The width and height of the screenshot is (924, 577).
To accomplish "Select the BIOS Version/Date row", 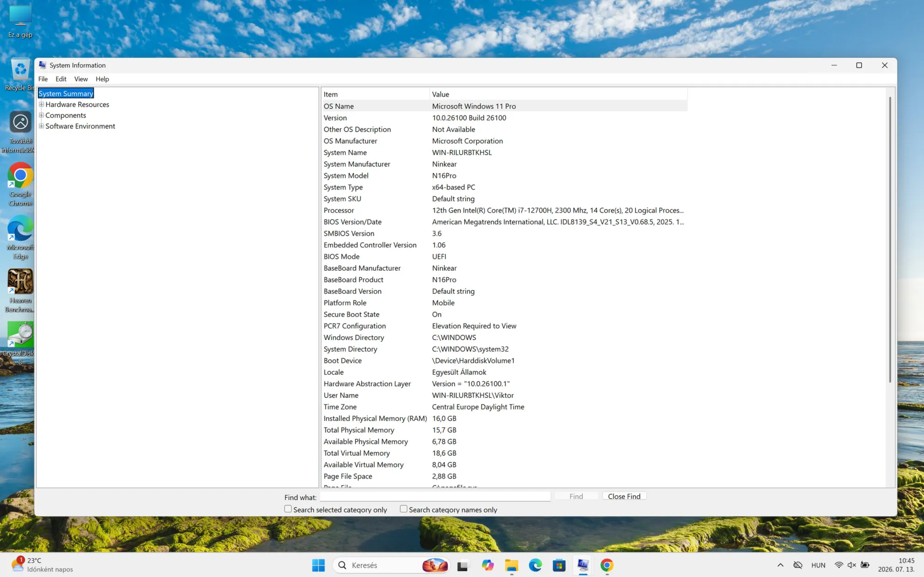I will pos(505,222).
